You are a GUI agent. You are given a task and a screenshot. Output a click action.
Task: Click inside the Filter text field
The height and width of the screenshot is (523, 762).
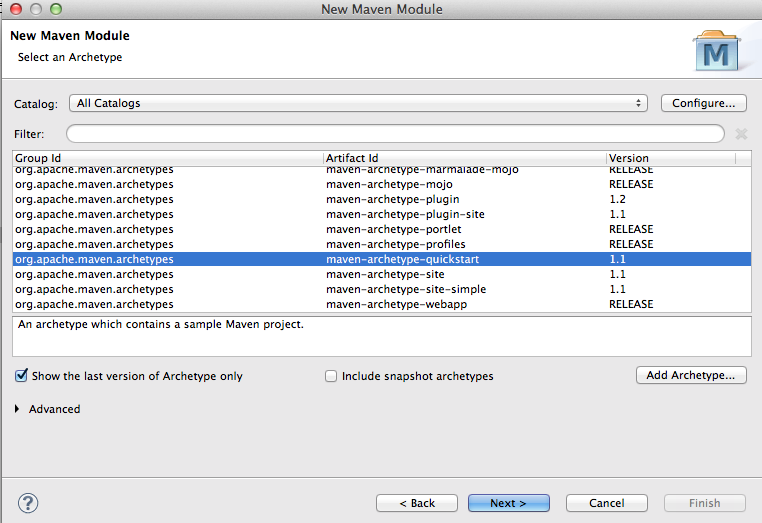pos(395,134)
